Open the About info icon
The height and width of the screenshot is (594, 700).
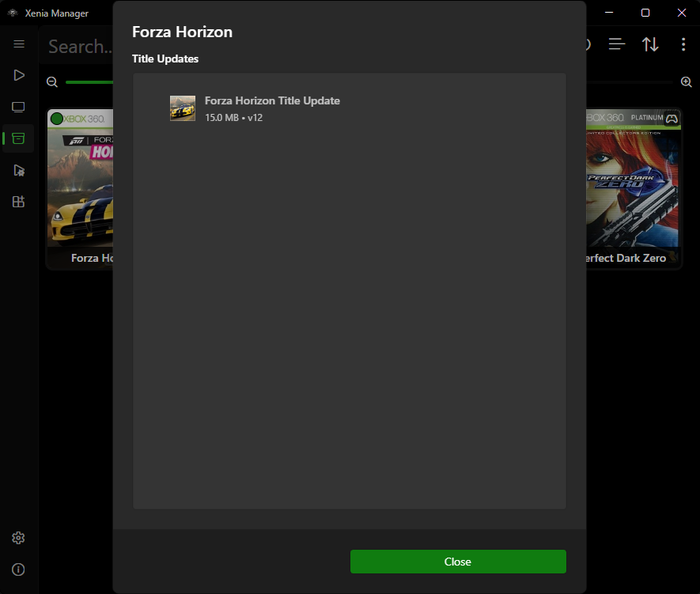18,569
